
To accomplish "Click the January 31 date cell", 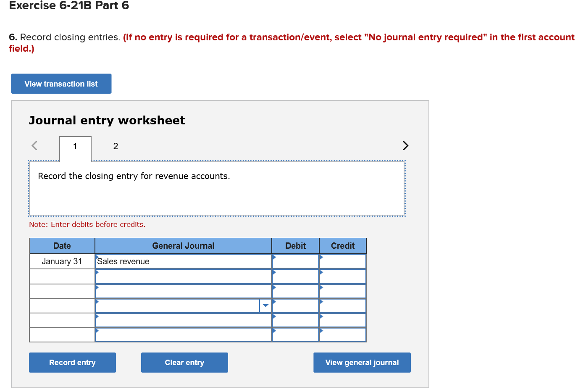I will pyautogui.click(x=62, y=261).
